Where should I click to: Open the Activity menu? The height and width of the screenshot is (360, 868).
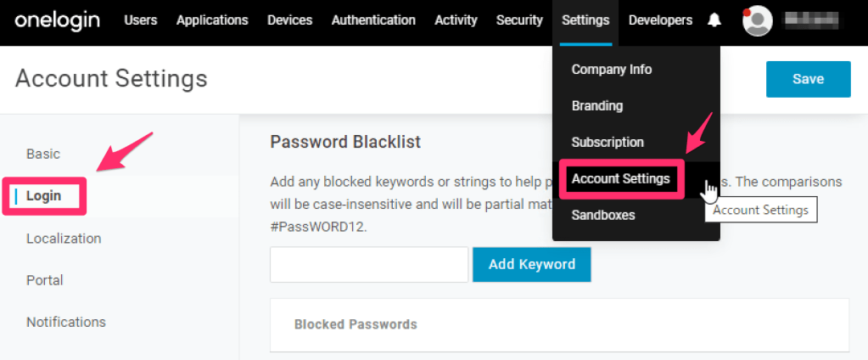(x=456, y=20)
